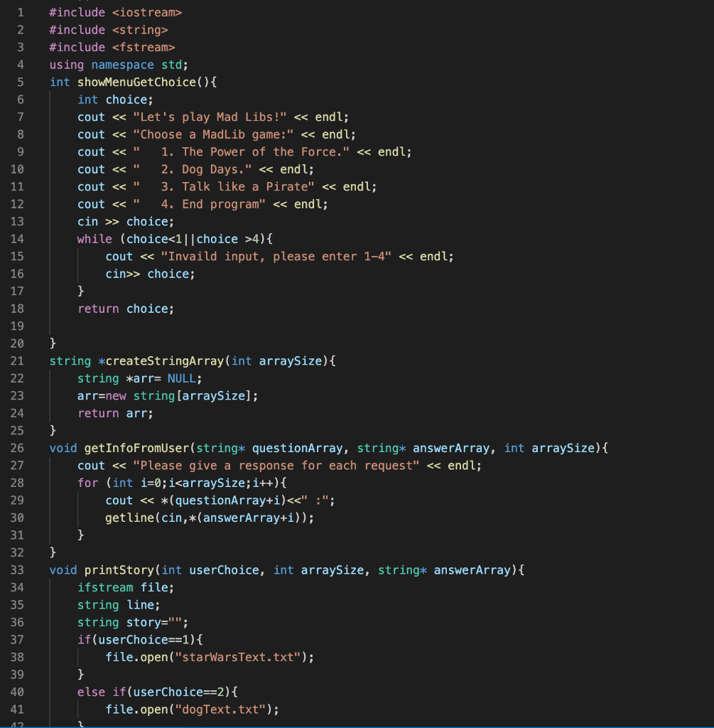Click 'std' on the using namespace line
This screenshot has width=714, height=728.
(171, 65)
